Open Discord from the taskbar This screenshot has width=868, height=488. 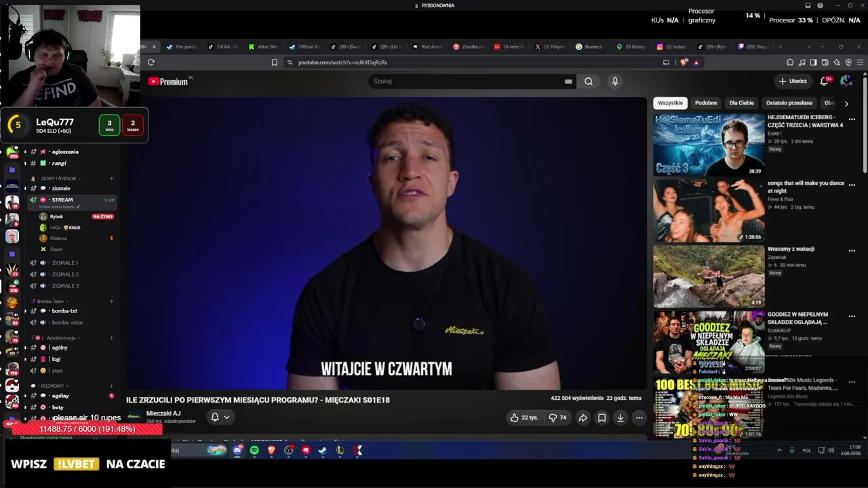click(237, 450)
